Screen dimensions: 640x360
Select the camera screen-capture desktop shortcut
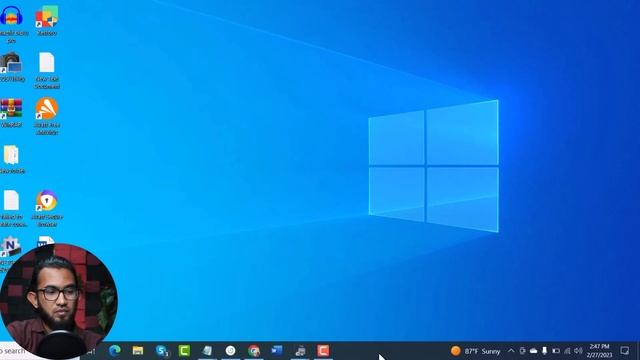[11, 67]
